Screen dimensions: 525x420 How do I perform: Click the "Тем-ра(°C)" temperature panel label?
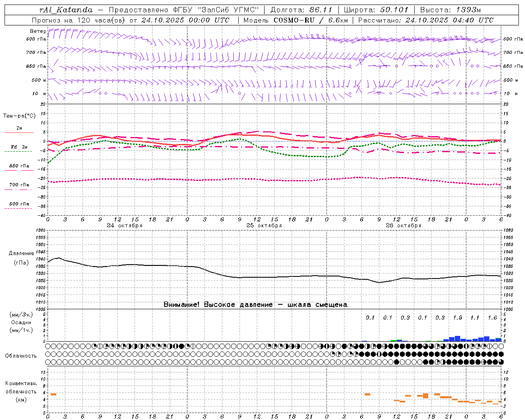(19, 116)
